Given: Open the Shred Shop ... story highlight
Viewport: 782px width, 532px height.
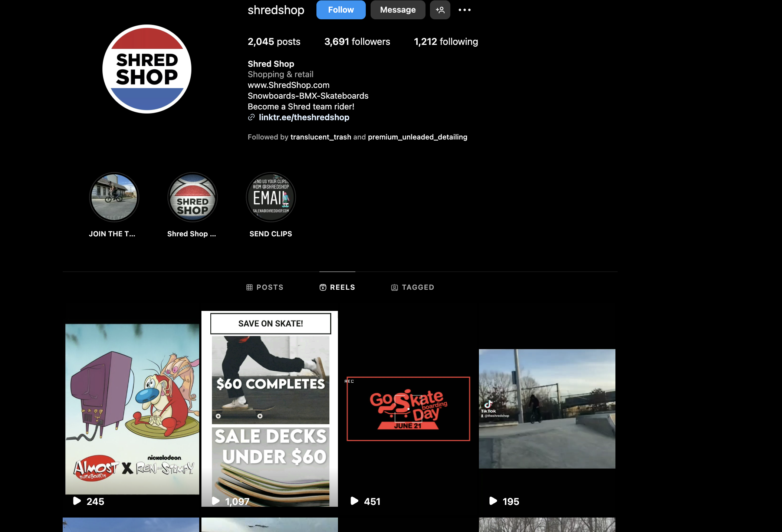Looking at the screenshot, I should click(193, 197).
